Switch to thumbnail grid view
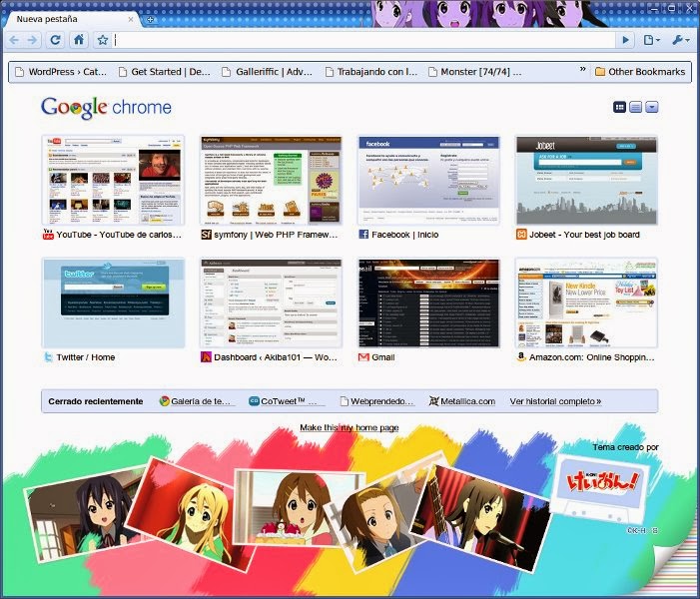 click(x=619, y=107)
